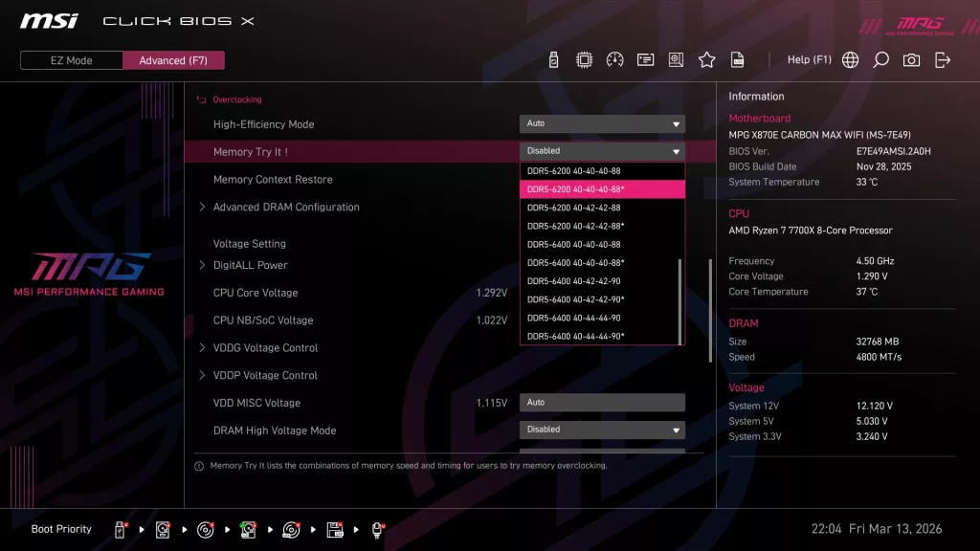
Task: Open Favorites via the star icon
Action: coord(706,59)
